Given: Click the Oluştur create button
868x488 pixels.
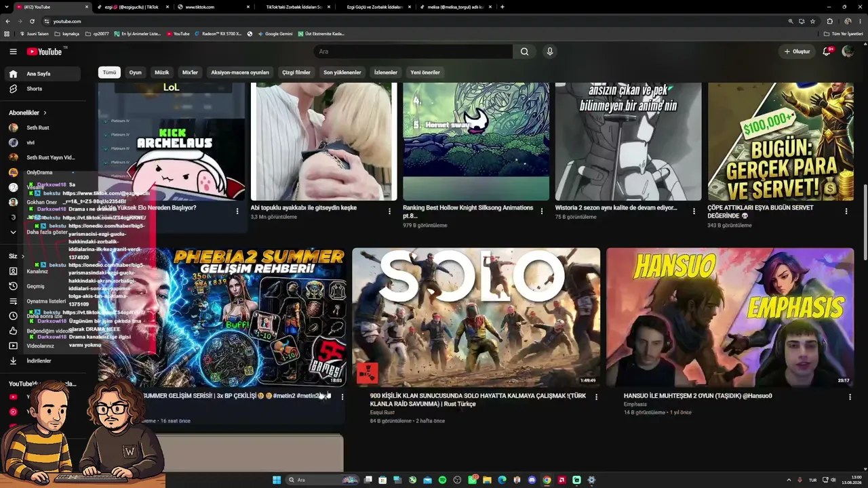Looking at the screenshot, I should (797, 52).
